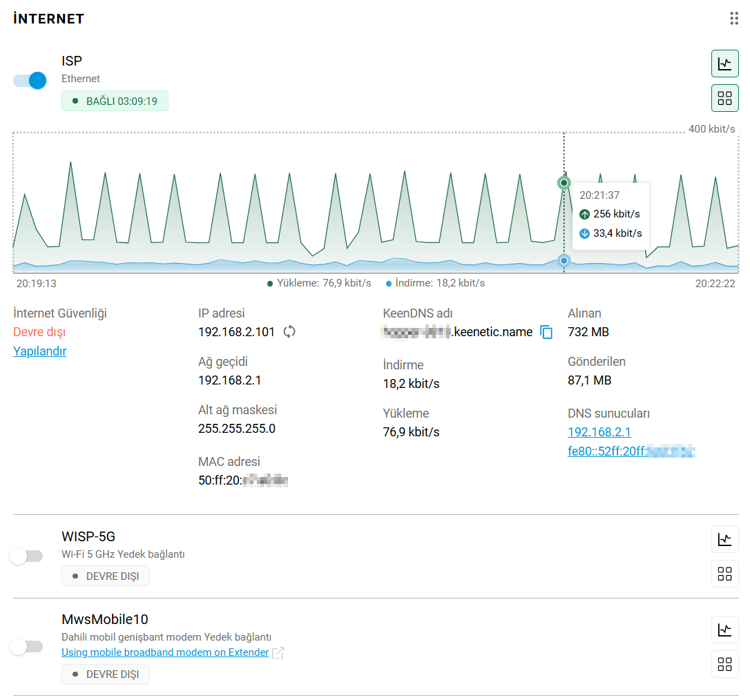Screen dimensions: 750x700
Task: Toggle the ISP traffic graph icon
Action: [724, 64]
